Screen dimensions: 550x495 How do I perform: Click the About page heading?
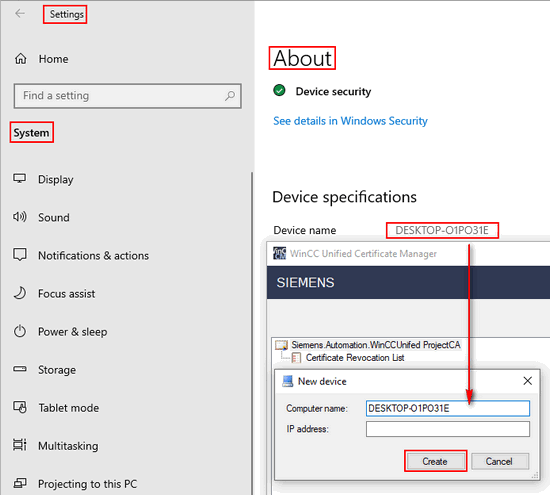[x=302, y=58]
